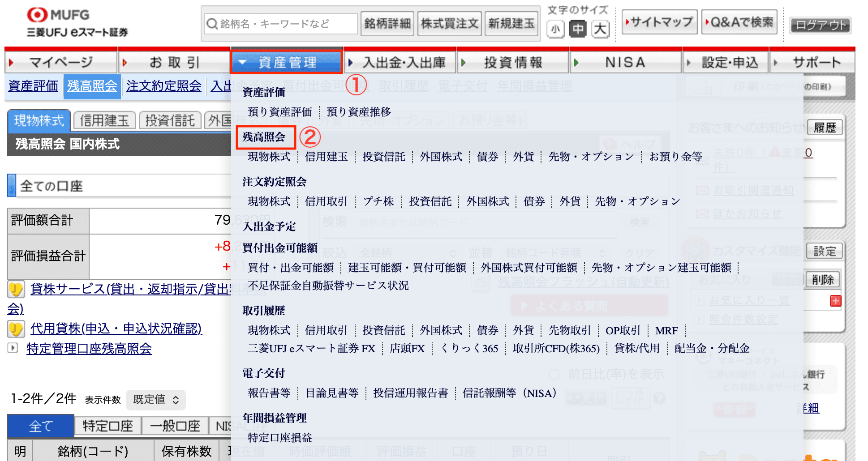
Task: Set font size to large (大)
Action: pos(600,30)
